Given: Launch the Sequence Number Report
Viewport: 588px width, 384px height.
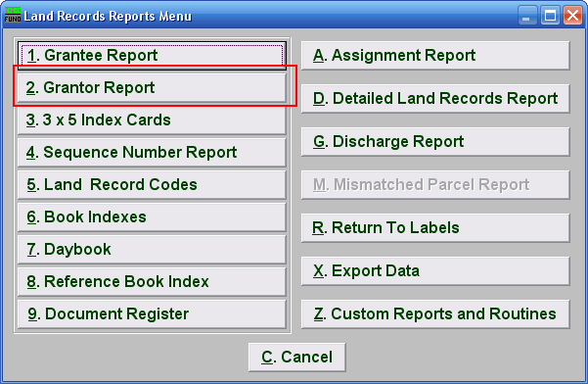Looking at the screenshot, I should pyautogui.click(x=152, y=153).
